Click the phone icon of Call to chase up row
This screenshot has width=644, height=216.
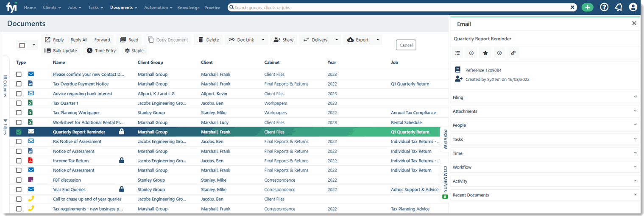click(31, 199)
